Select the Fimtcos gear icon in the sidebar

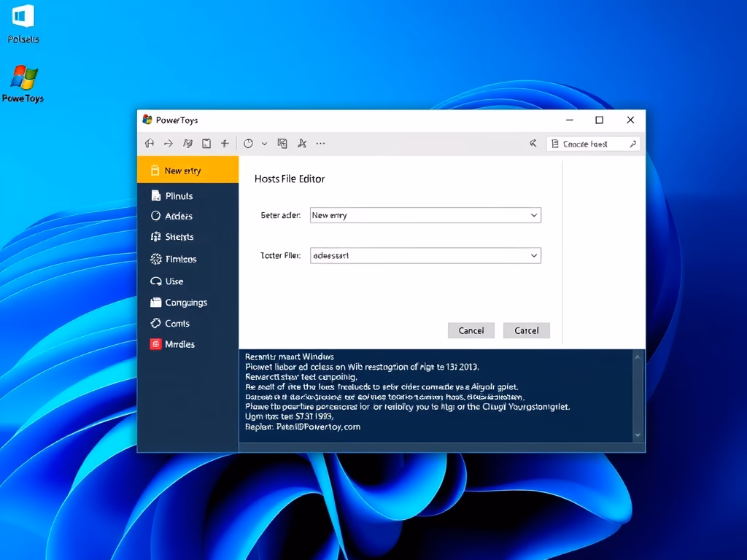(155, 259)
